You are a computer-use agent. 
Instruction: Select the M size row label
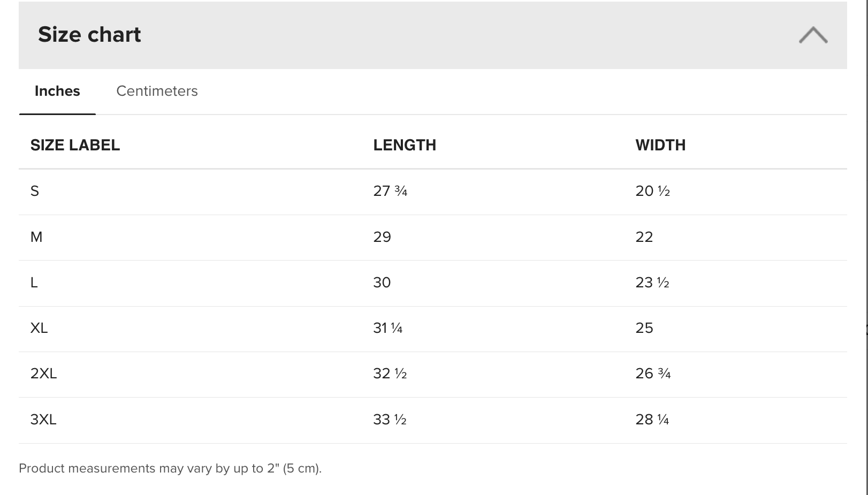click(36, 237)
